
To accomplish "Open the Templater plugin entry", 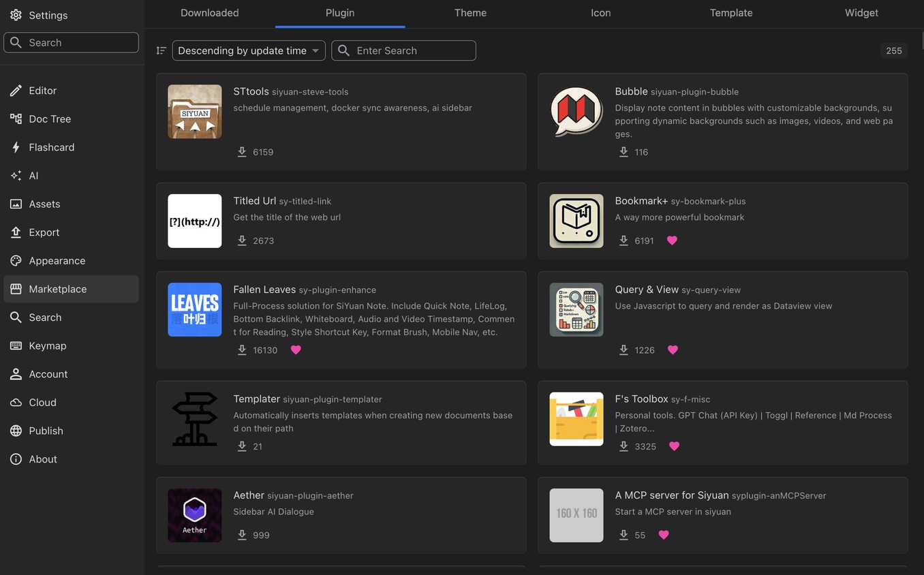I will tap(341, 423).
